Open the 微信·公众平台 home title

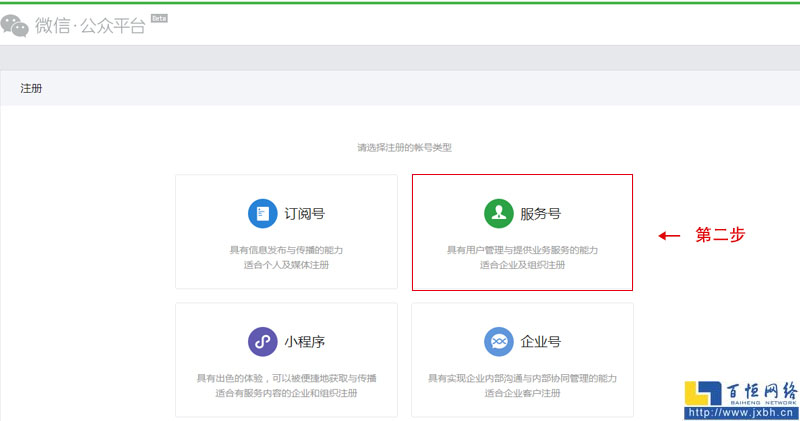pos(90,26)
